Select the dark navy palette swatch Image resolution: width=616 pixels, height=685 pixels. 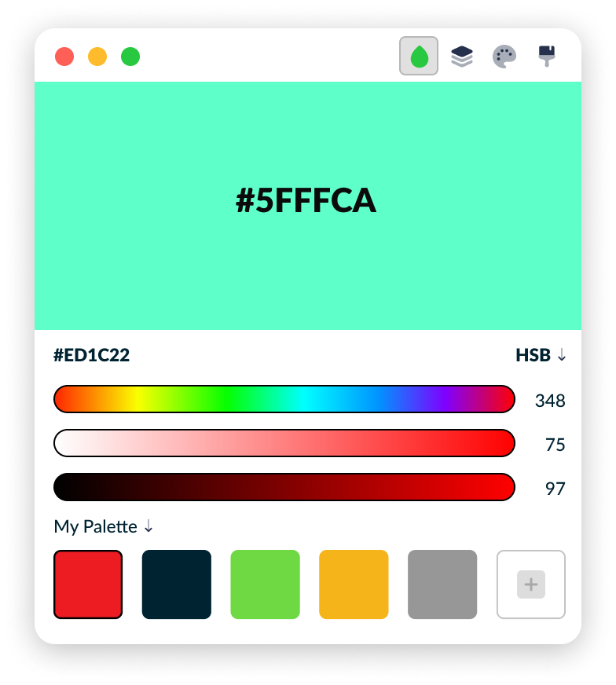(x=177, y=584)
